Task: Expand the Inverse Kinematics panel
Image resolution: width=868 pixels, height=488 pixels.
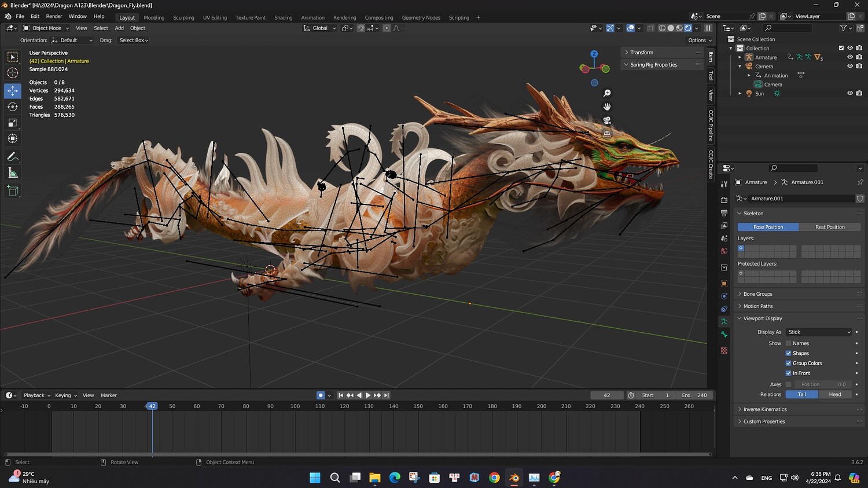Action: tap(799, 409)
